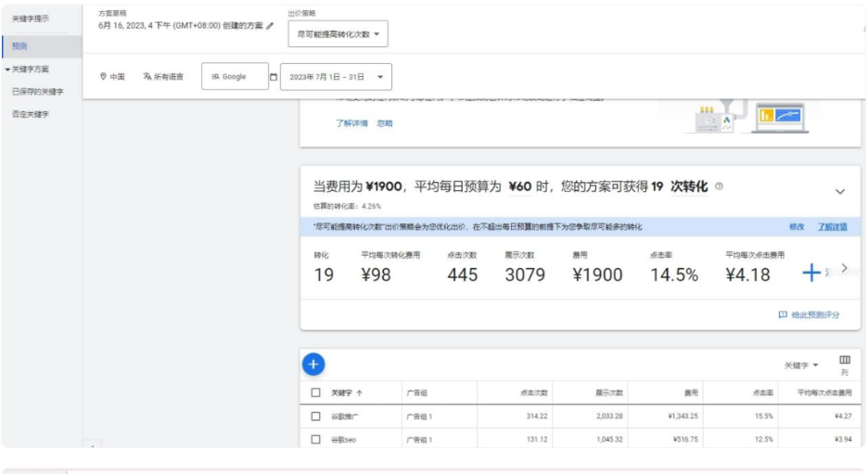Collapse the 关键字方案 sidebar section
Viewport: 868px width, 474px height.
[7, 70]
